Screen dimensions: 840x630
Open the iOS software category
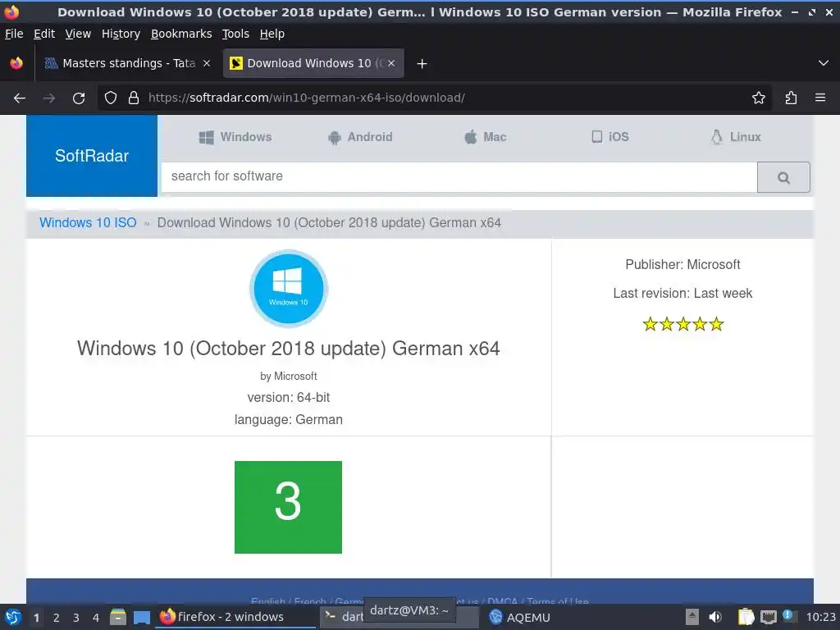(609, 137)
